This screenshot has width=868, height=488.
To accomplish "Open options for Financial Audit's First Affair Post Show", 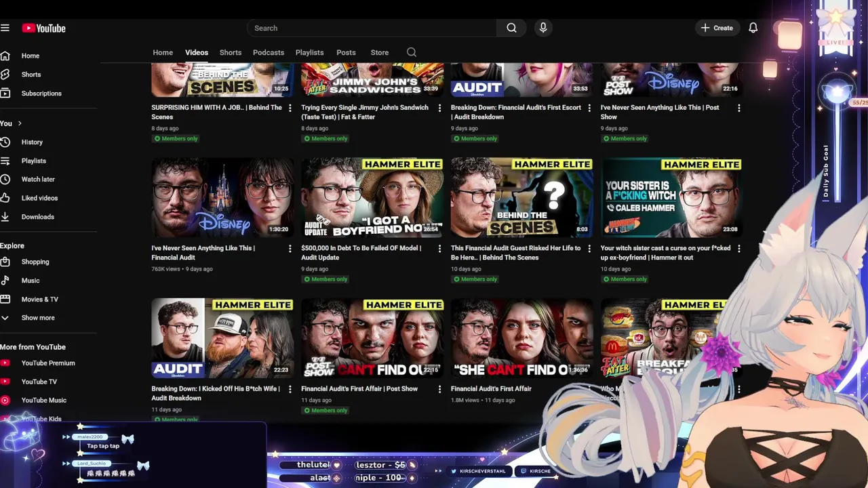I will pos(439,389).
